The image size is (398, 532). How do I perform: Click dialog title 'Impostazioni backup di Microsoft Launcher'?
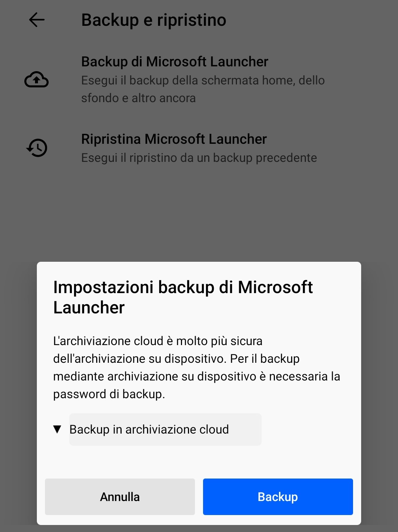[x=183, y=297]
